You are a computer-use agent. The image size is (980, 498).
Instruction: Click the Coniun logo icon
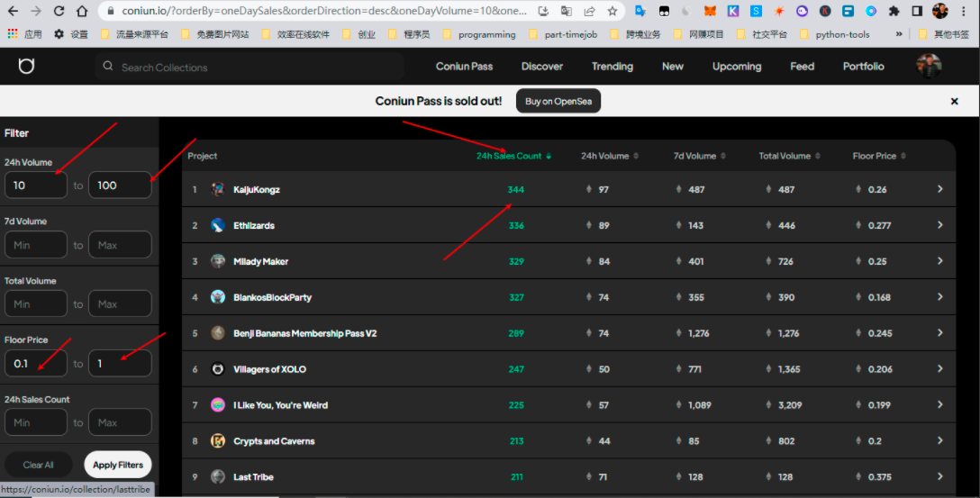[26, 67]
